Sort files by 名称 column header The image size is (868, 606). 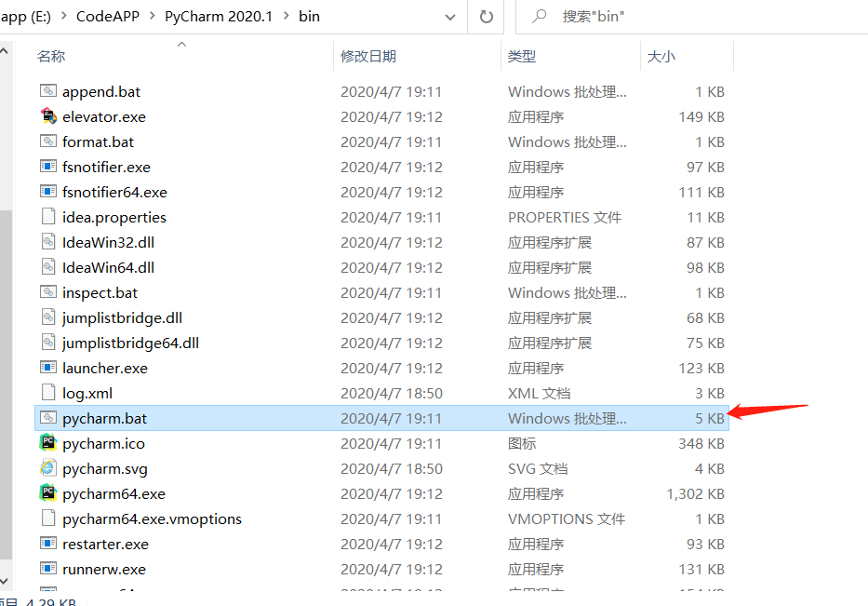tap(51, 56)
